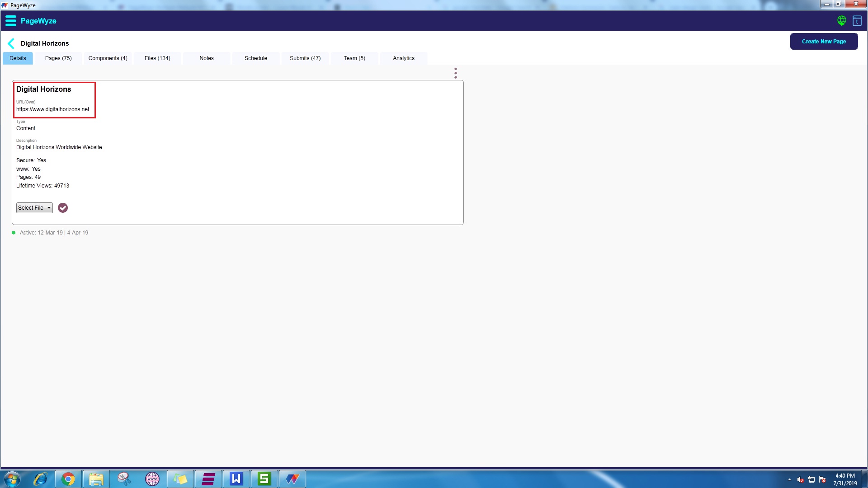Open Google Chrome from the taskbar
Image resolution: width=868 pixels, height=488 pixels.
coord(68,479)
